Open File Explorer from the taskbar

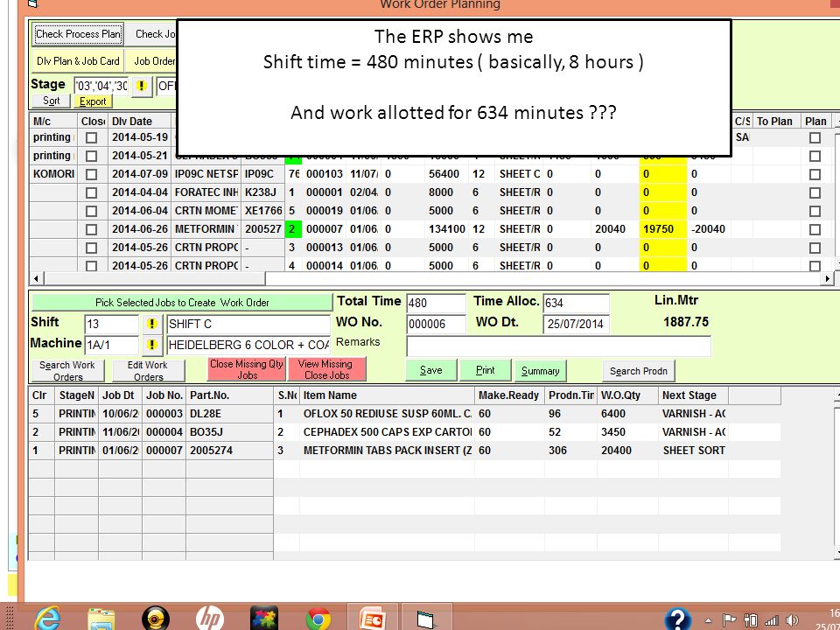tap(101, 619)
